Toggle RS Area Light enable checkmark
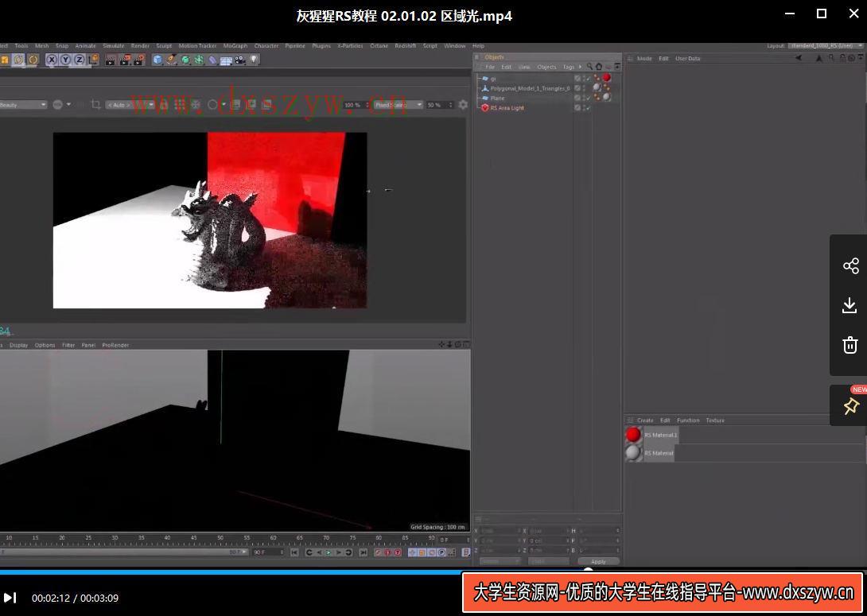The width and height of the screenshot is (867, 616). pos(588,108)
